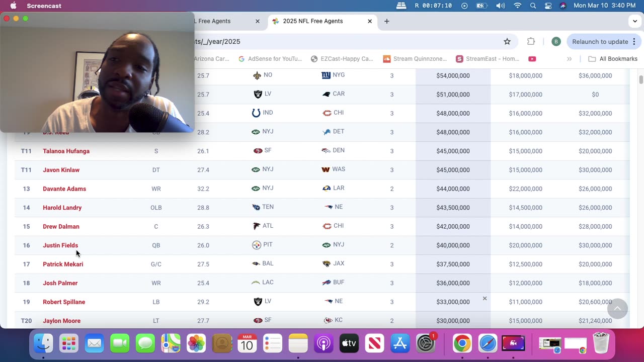Viewport: 644px width, 362px height.
Task: Open All Bookmarks folder
Action: click(613, 59)
